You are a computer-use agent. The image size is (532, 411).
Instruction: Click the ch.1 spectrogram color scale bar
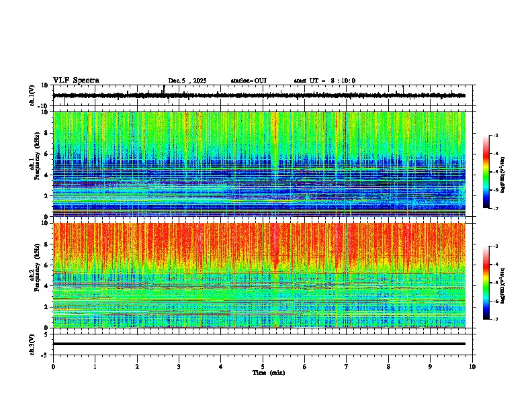[486, 172]
